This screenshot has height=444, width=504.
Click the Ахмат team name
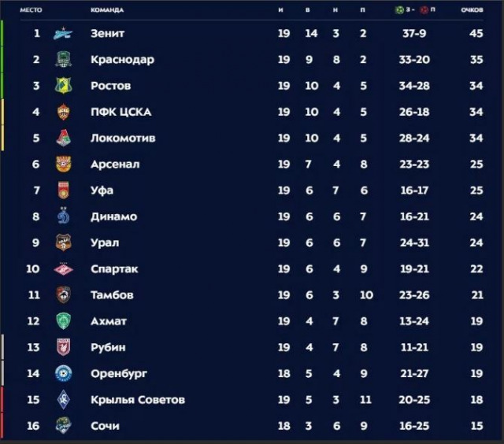pyautogui.click(x=109, y=321)
